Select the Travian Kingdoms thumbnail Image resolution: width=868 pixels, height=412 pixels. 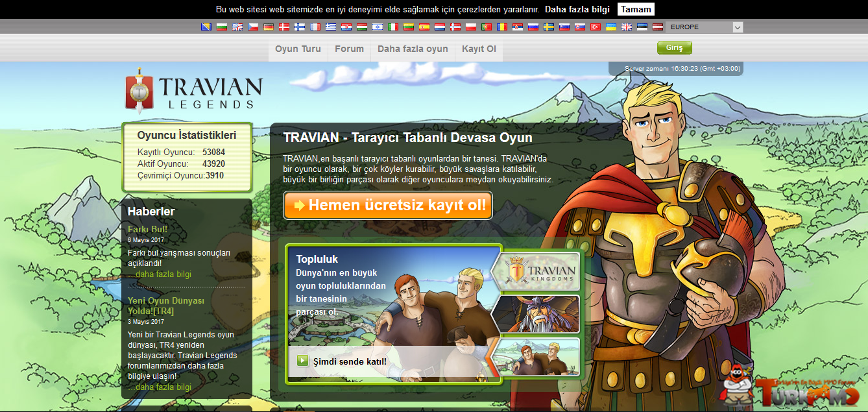pos(536,271)
